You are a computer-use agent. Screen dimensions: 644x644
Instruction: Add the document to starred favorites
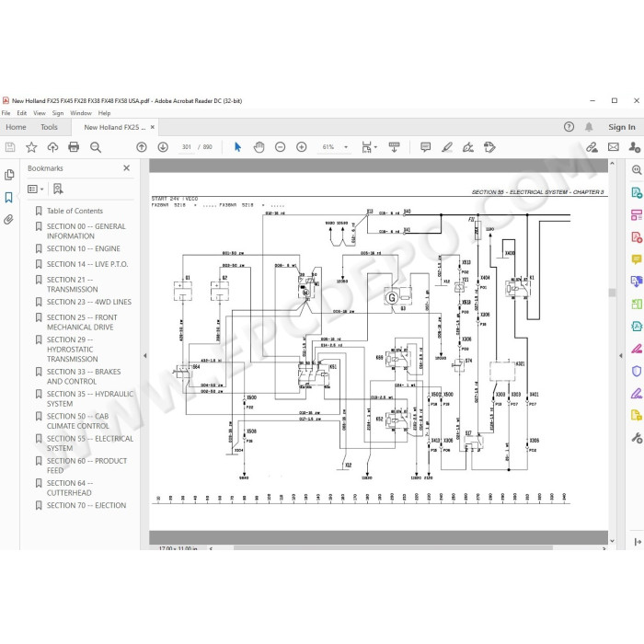[31, 147]
